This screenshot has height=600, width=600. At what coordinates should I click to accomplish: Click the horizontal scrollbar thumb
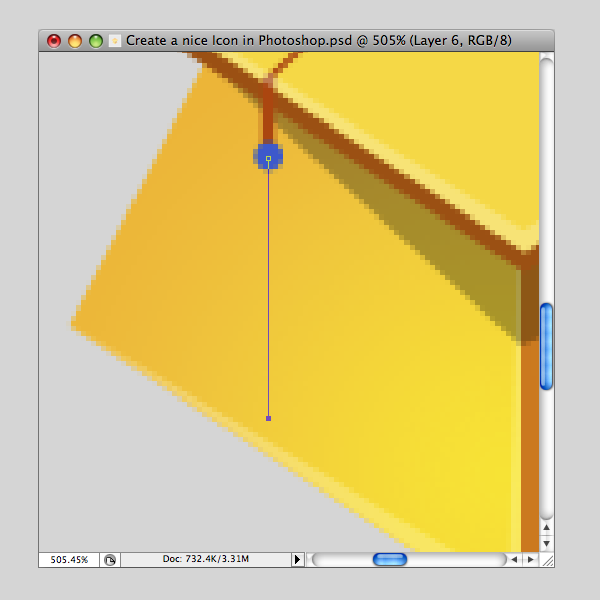[x=390, y=559]
